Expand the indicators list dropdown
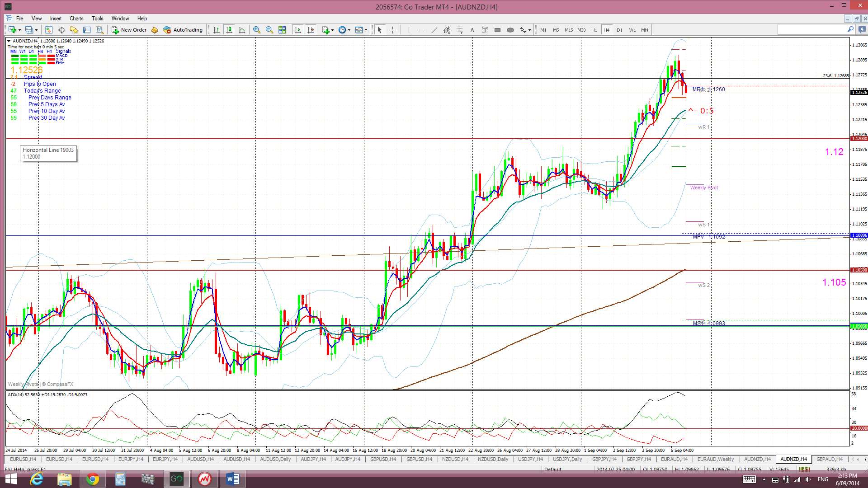This screenshot has width=868, height=488. tap(333, 30)
